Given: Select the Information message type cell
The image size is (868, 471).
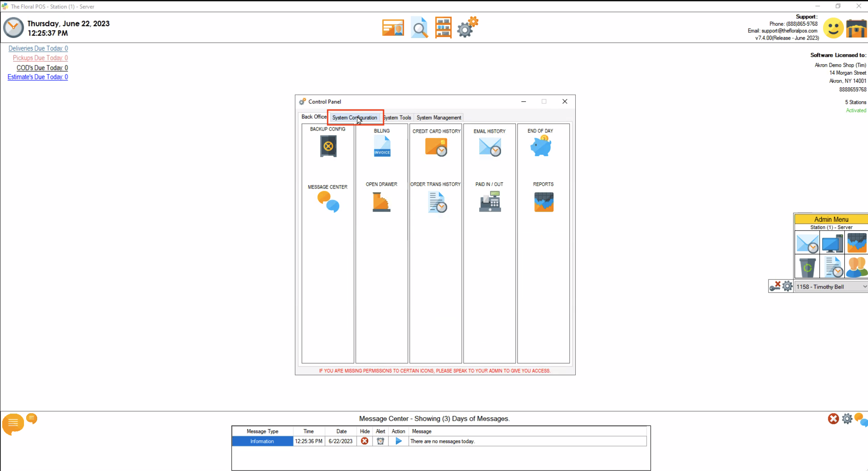Looking at the screenshot, I should point(262,441).
